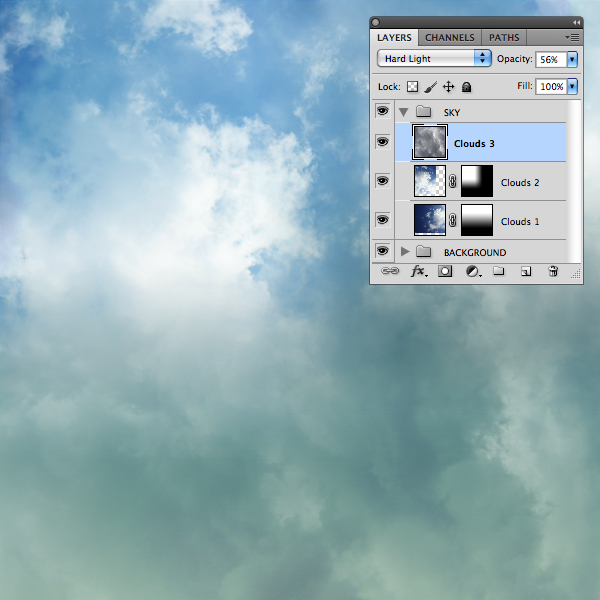This screenshot has height=600, width=600.
Task: Click the Clouds 2 mask link icon
Action: 453,181
